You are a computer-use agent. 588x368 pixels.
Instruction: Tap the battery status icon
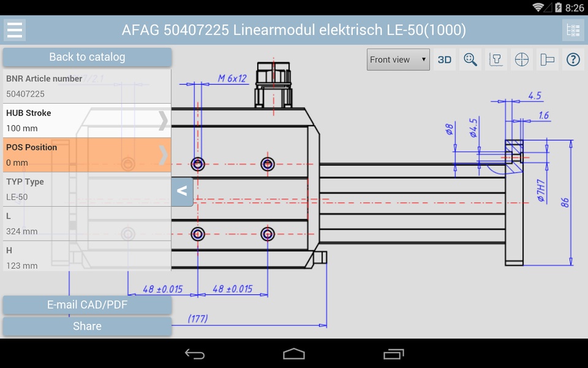click(559, 7)
